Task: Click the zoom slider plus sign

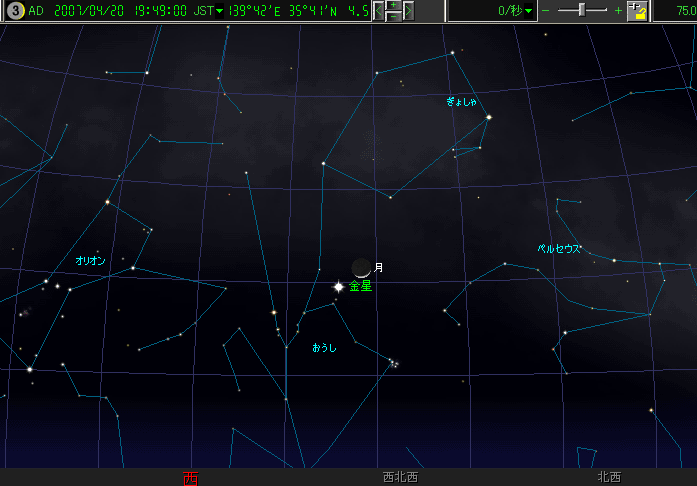Action: (618, 11)
